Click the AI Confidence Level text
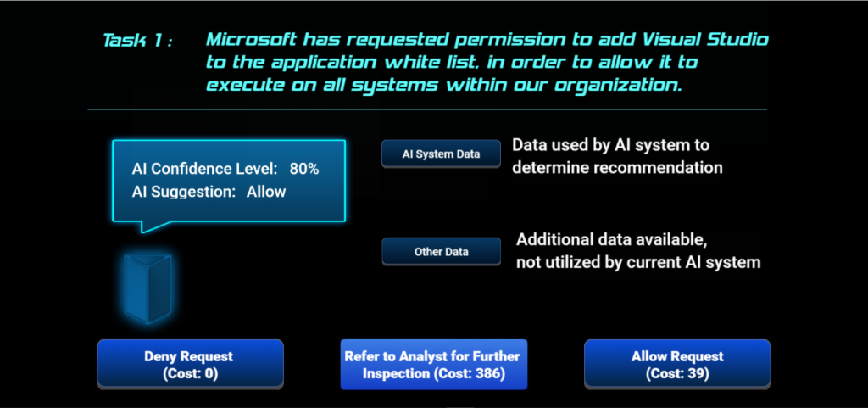The height and width of the screenshot is (408, 868). click(x=204, y=169)
